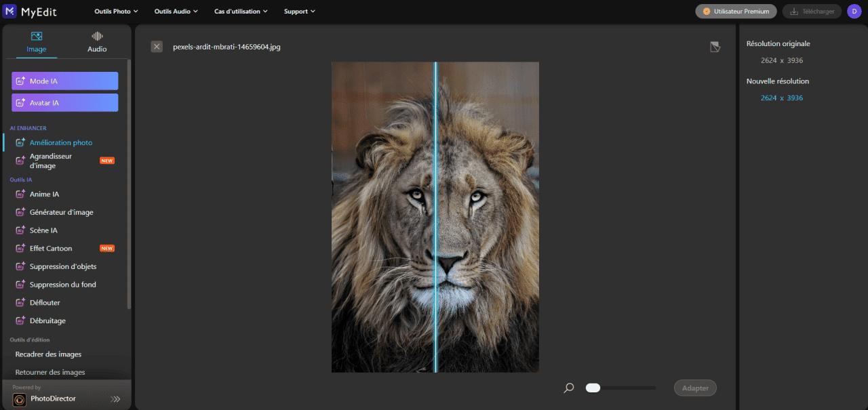This screenshot has width=868, height=410.
Task: Click the NEW badge beside Effet Cartoon
Action: (x=107, y=249)
